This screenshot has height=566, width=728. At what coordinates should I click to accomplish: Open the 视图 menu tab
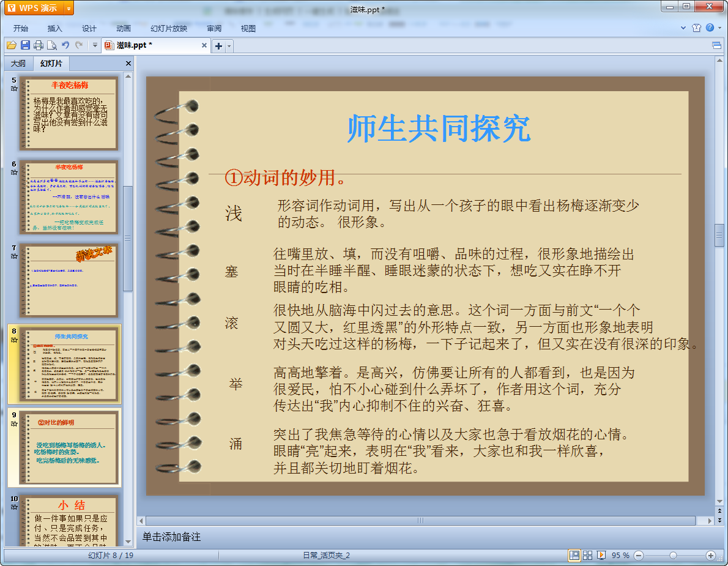248,28
